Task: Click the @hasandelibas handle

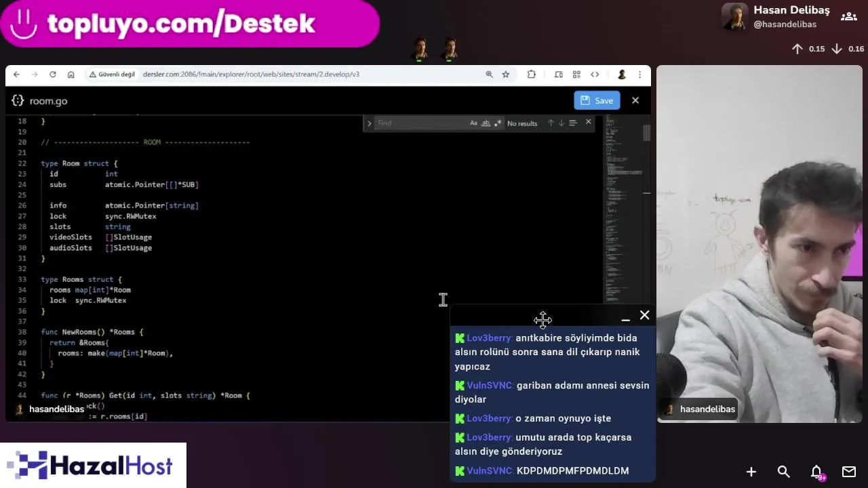Action: tap(785, 24)
